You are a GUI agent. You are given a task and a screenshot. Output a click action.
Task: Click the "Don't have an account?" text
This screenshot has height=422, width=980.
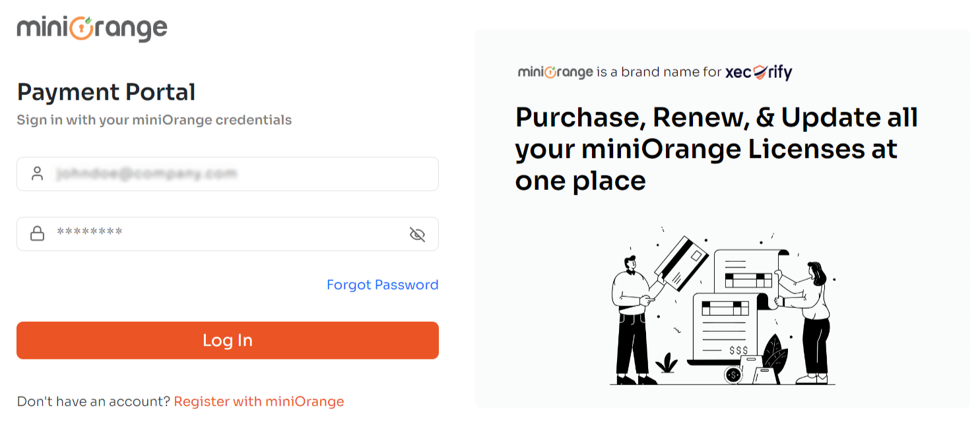tap(93, 402)
